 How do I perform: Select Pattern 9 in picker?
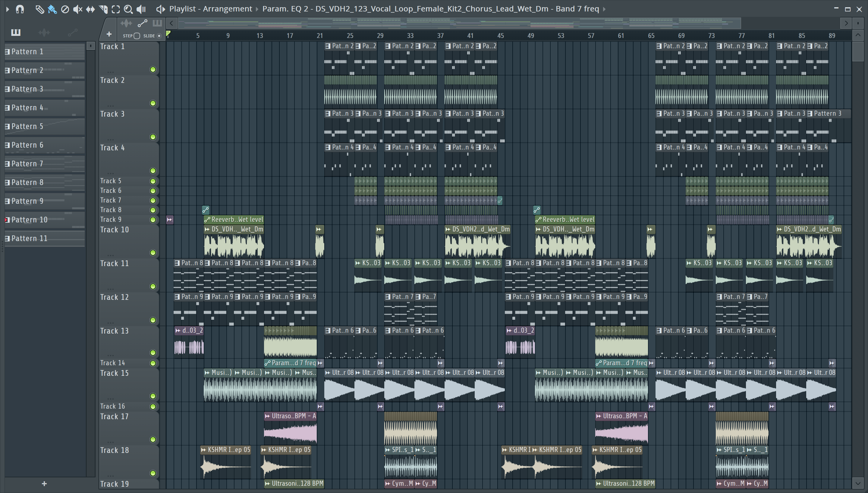[44, 201]
